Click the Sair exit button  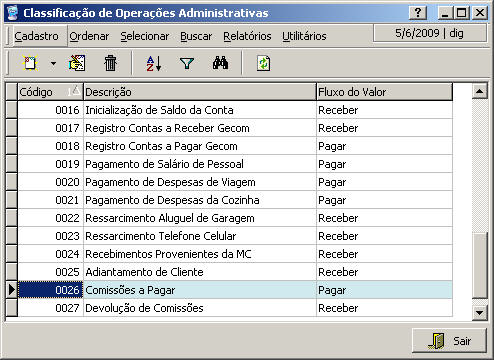point(449,341)
